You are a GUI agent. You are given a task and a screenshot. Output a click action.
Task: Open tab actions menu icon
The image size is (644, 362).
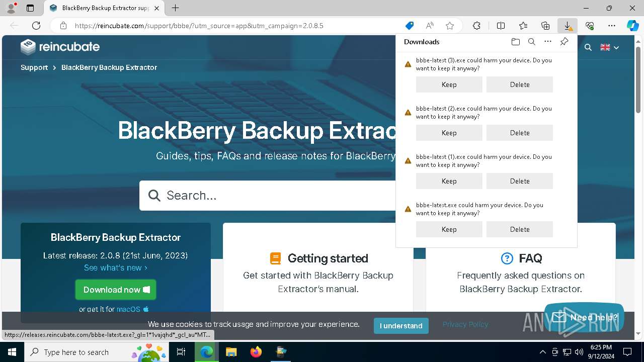point(30,8)
